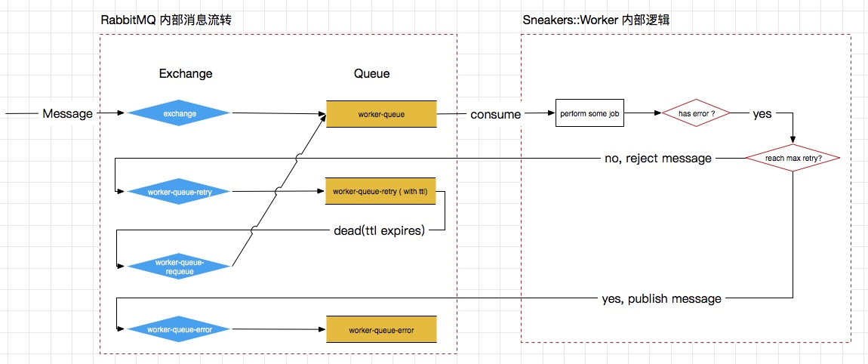The width and height of the screenshot is (868, 364).
Task: Click the 'reach max retry?' decision diamond
Action: click(x=793, y=159)
